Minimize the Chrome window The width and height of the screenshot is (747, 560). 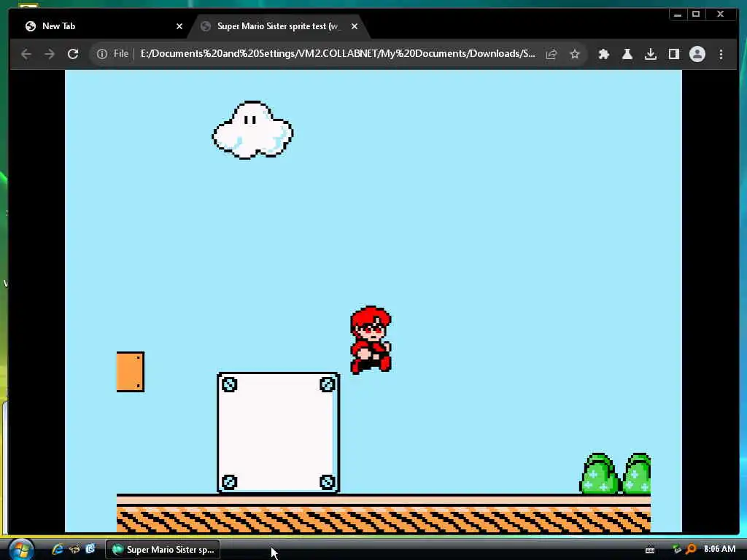pos(678,15)
